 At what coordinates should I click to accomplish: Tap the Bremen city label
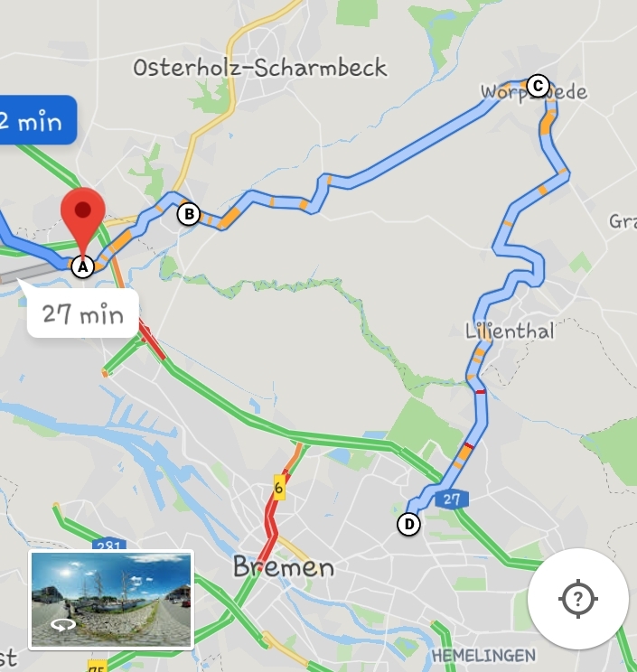coord(284,567)
